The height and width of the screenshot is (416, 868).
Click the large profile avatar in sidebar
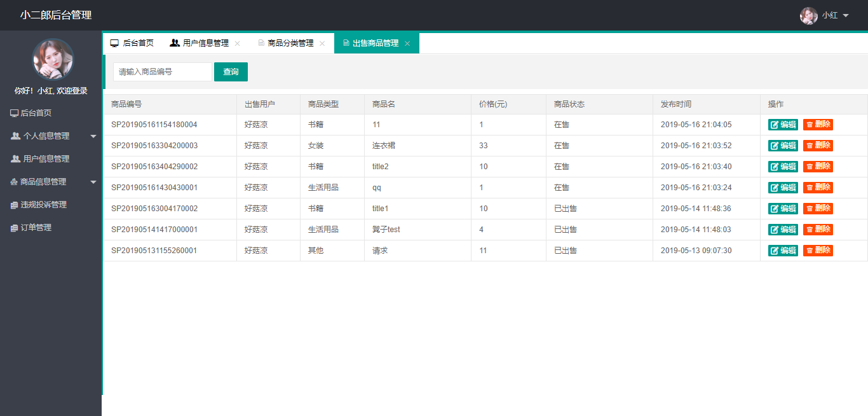point(53,59)
